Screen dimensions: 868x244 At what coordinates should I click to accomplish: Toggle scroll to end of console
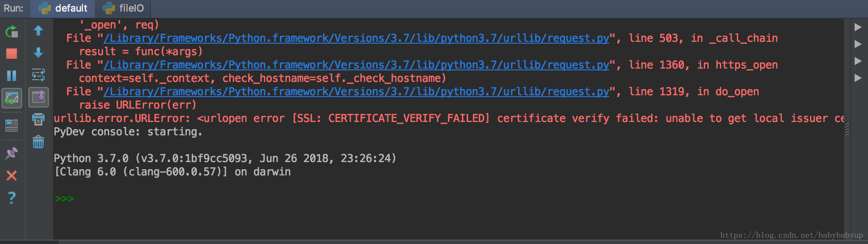pos(38,98)
